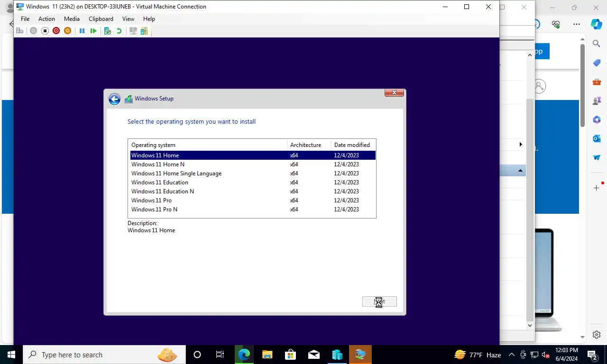The image size is (607, 364).
Task: Open the Help menu
Action: 149,19
